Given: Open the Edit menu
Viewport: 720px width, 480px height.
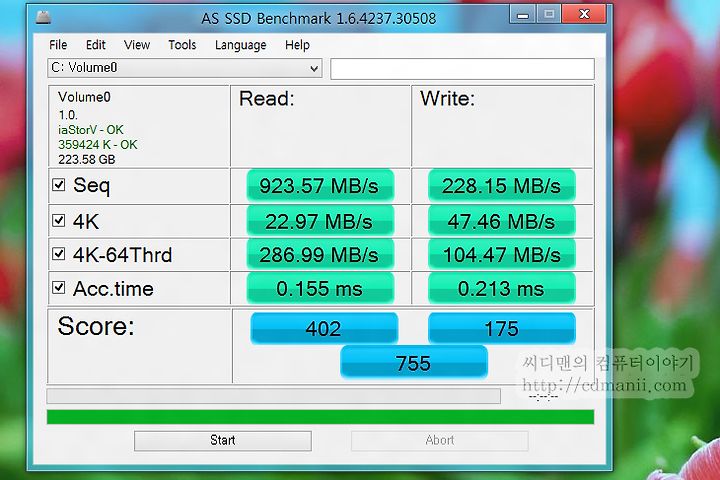Looking at the screenshot, I should (x=96, y=45).
